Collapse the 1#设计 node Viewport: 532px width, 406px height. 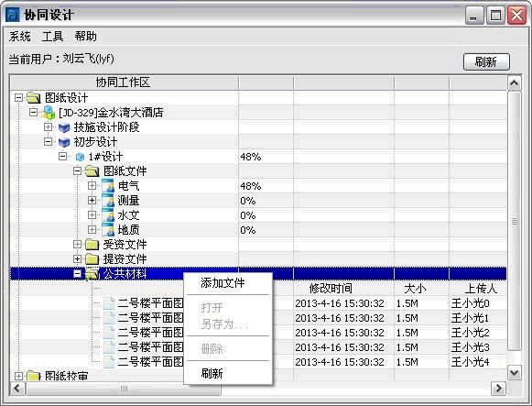click(63, 156)
